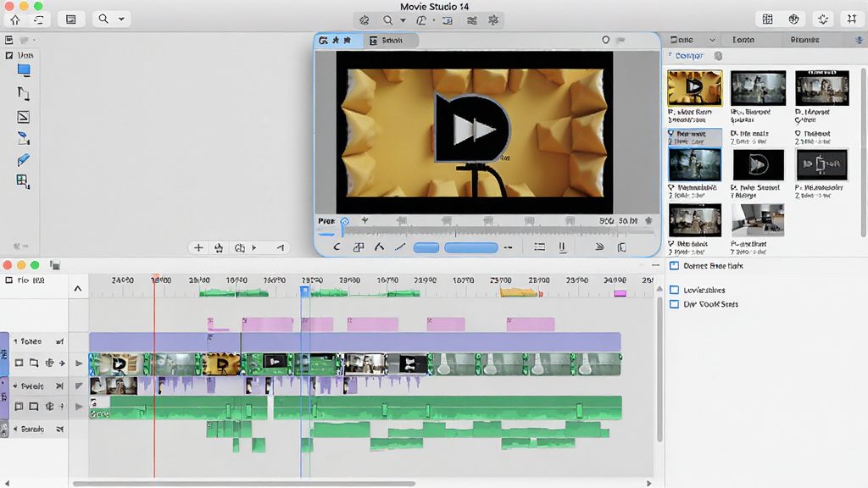Image resolution: width=868 pixels, height=488 pixels.
Task: Toggle the last checkbox below the media thumbnails
Action: point(674,304)
